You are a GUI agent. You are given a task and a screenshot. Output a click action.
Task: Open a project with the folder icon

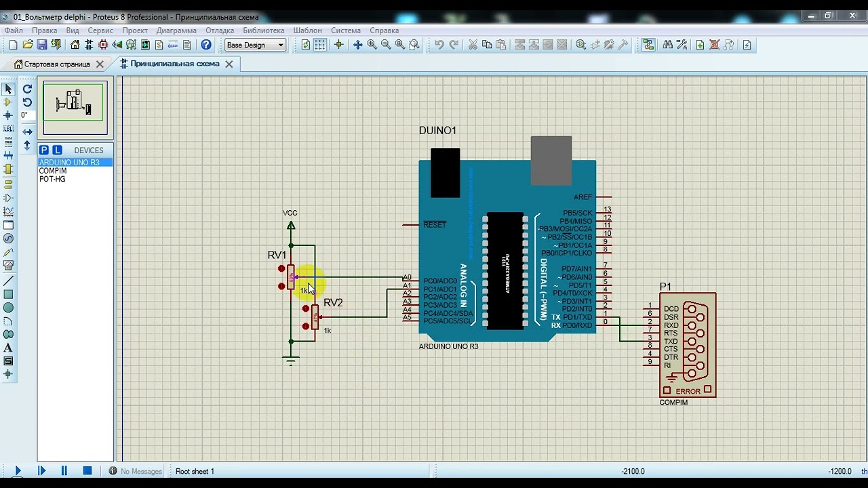pos(27,45)
